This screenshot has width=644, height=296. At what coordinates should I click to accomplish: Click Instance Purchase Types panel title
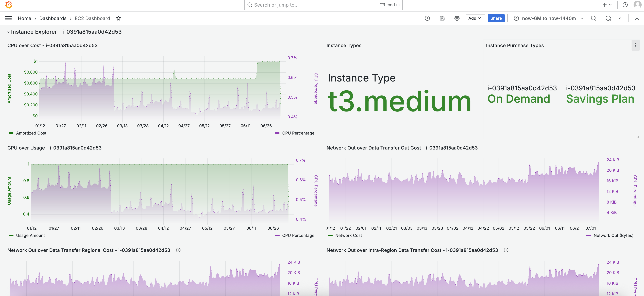(515, 45)
